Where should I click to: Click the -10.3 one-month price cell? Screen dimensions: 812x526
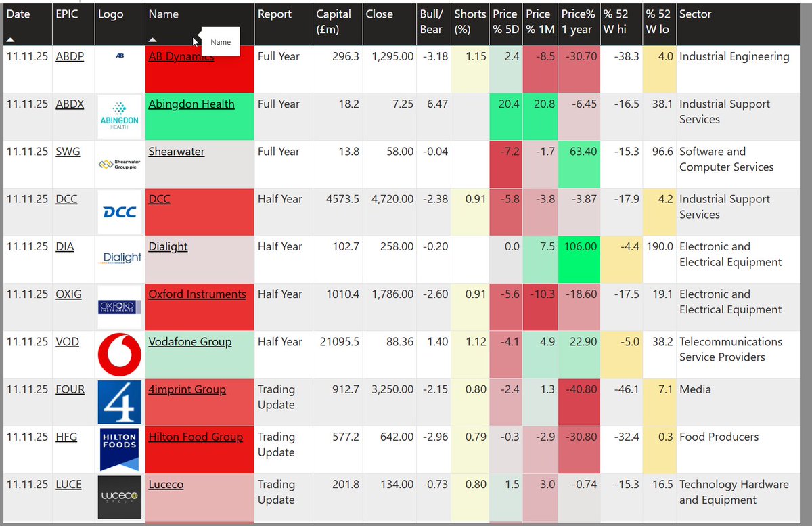[x=540, y=307]
